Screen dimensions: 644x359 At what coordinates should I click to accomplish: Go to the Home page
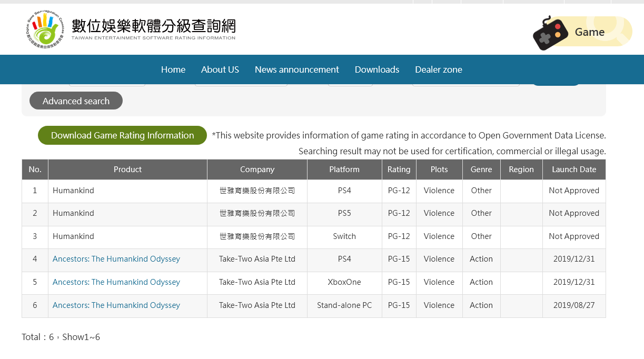click(173, 69)
